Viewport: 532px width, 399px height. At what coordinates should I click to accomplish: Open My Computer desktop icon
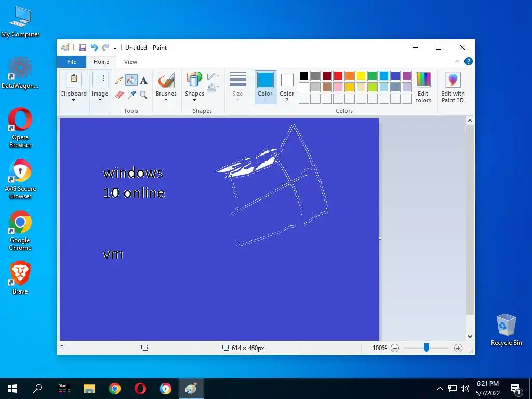click(20, 21)
